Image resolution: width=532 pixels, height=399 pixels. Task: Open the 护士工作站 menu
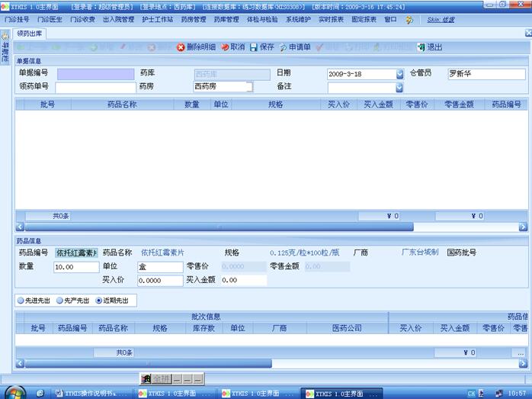[158, 19]
